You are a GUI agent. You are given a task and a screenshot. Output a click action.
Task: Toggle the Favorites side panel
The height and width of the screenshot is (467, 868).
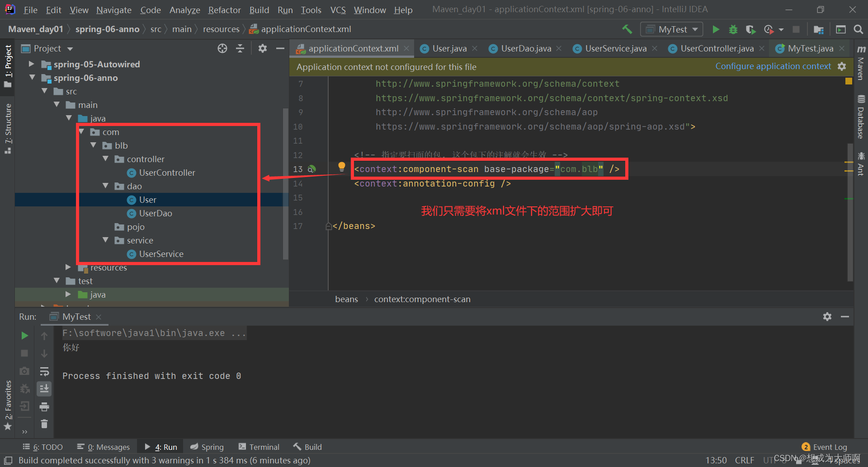coord(8,405)
